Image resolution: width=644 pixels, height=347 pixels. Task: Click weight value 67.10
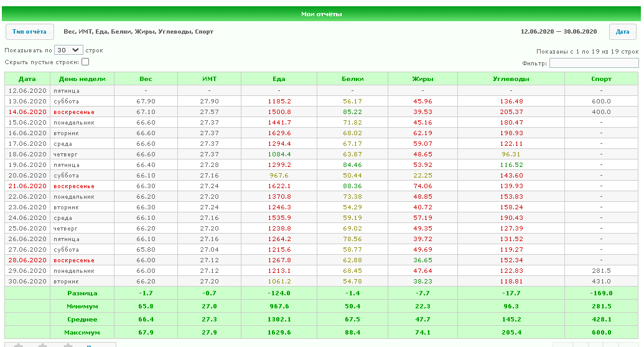coord(146,112)
